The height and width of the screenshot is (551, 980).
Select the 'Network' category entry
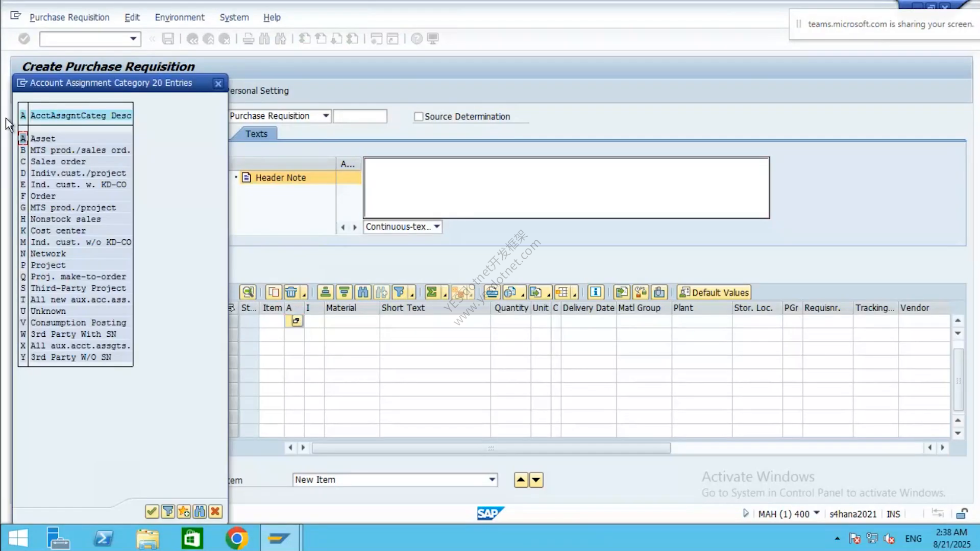coord(76,254)
